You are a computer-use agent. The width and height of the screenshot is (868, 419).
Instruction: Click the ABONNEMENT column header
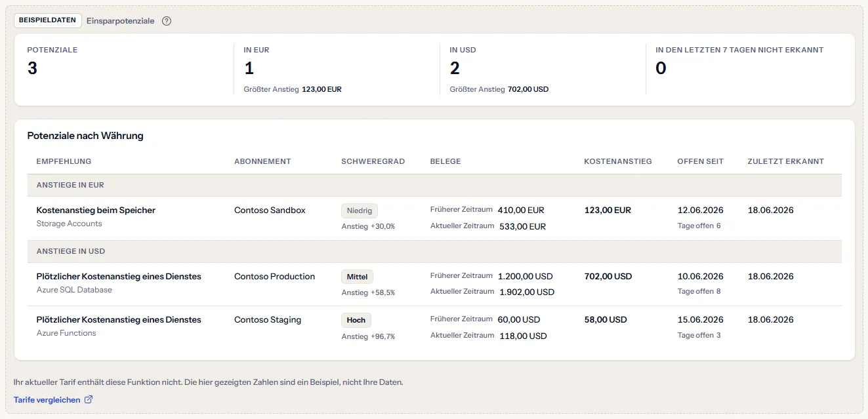tap(262, 161)
